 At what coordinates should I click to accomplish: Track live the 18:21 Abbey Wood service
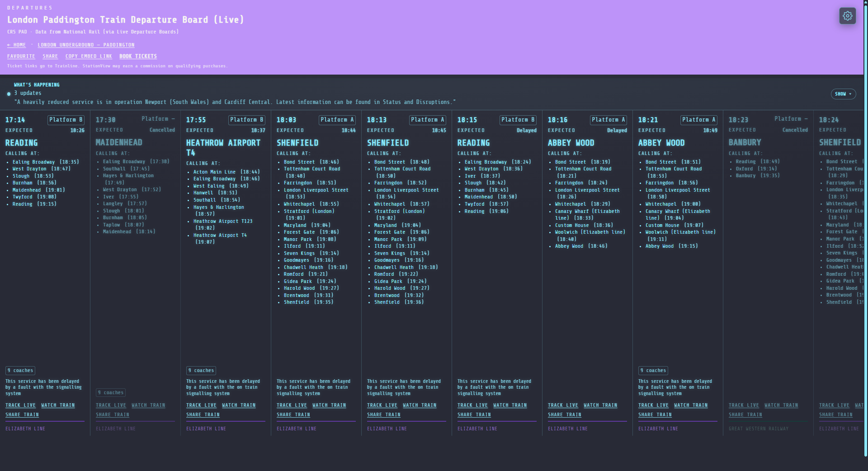point(653,405)
